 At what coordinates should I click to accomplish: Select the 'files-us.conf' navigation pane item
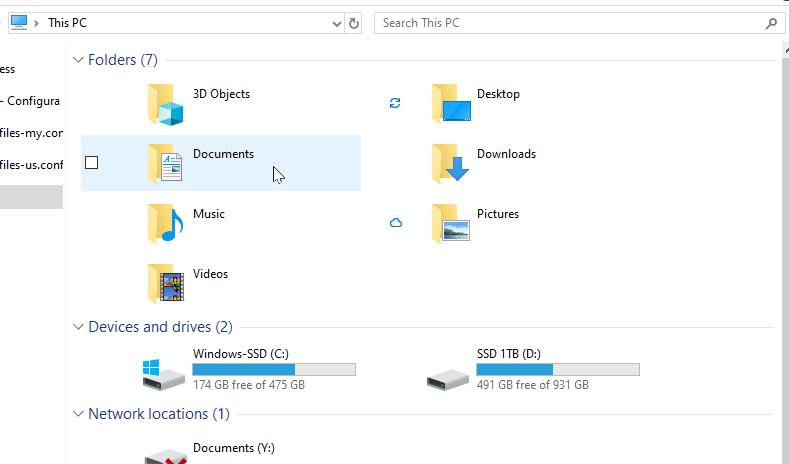[x=31, y=165]
